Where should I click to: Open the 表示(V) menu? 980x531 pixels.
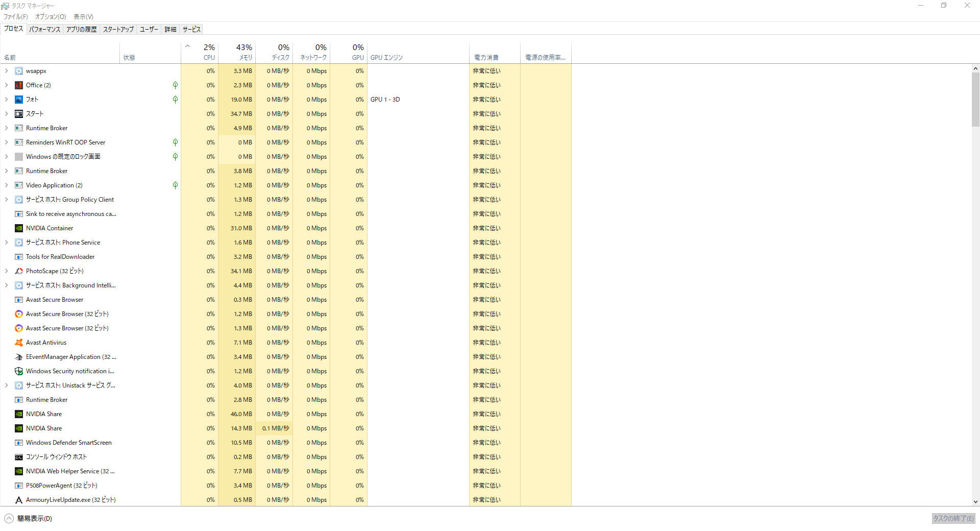tap(83, 17)
